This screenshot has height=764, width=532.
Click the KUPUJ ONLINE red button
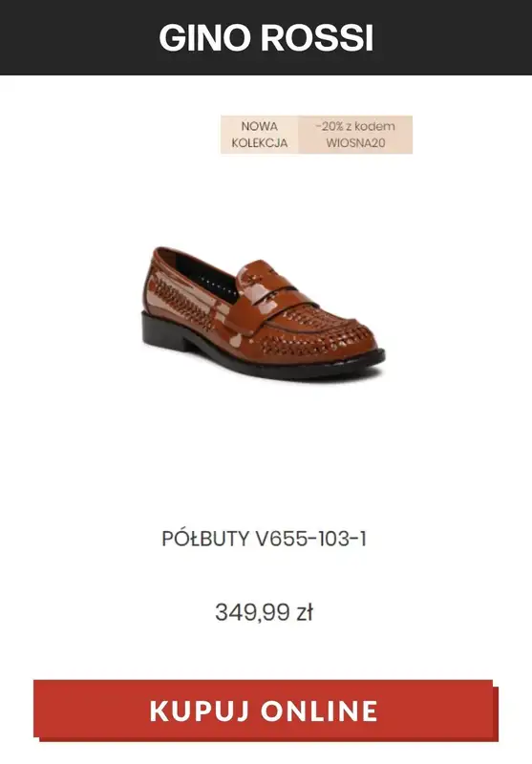pos(266,710)
